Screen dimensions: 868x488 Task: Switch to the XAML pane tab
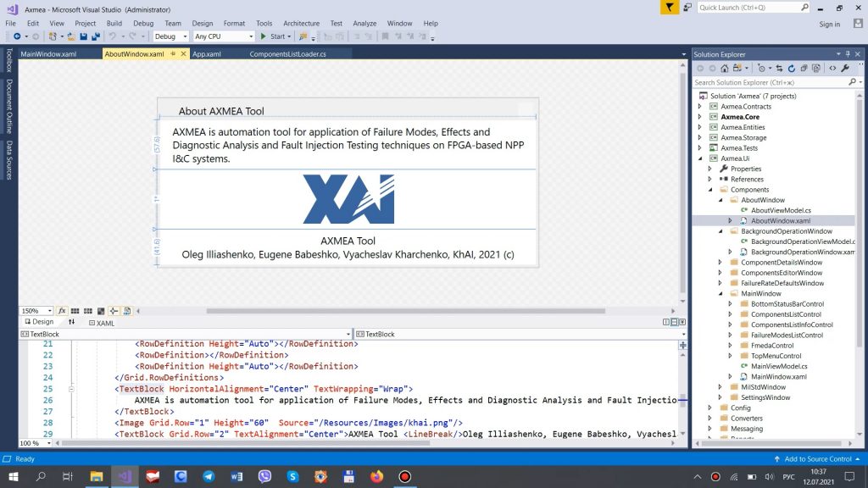click(x=102, y=323)
